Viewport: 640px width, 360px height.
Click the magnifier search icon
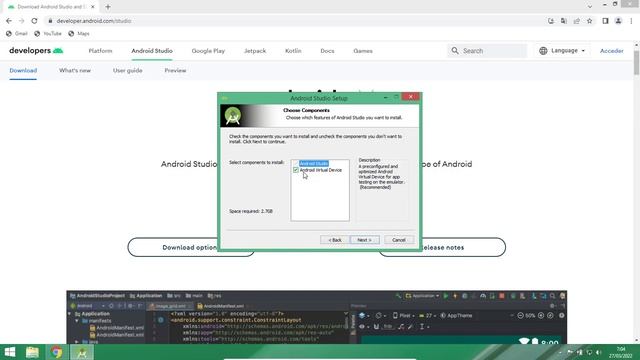[x=455, y=51]
